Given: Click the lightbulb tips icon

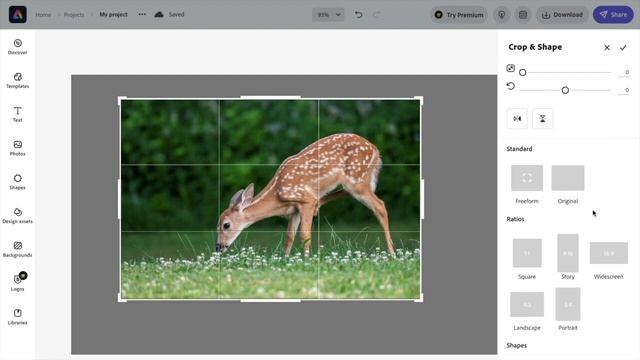Looking at the screenshot, I should (502, 15).
